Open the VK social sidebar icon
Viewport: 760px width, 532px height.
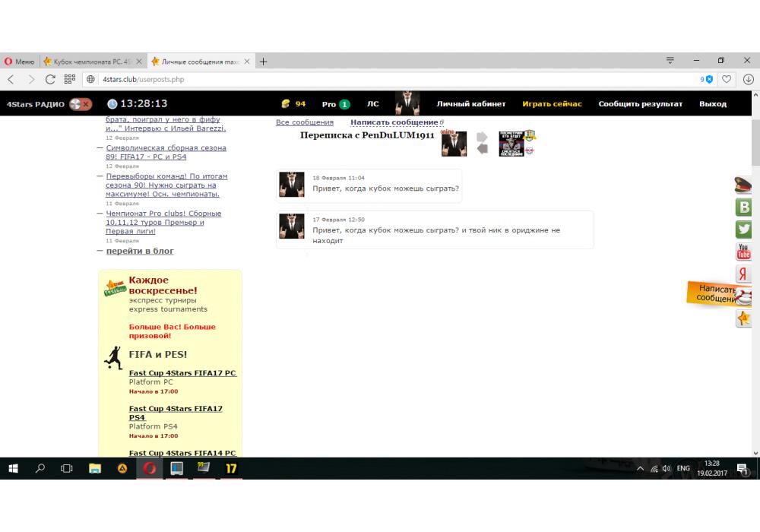pyautogui.click(x=744, y=207)
